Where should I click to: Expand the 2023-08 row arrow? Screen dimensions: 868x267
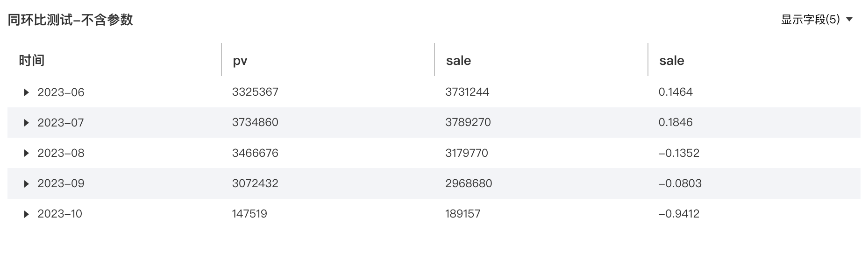point(27,153)
